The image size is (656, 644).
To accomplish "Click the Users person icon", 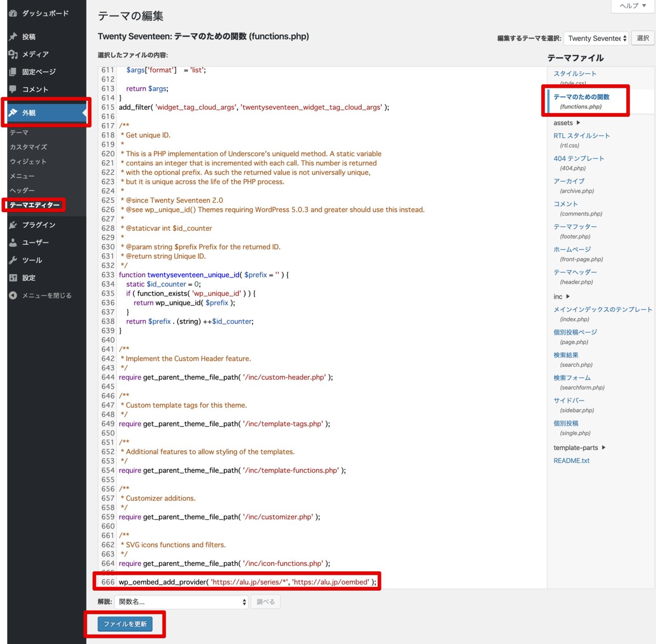I will (x=13, y=243).
